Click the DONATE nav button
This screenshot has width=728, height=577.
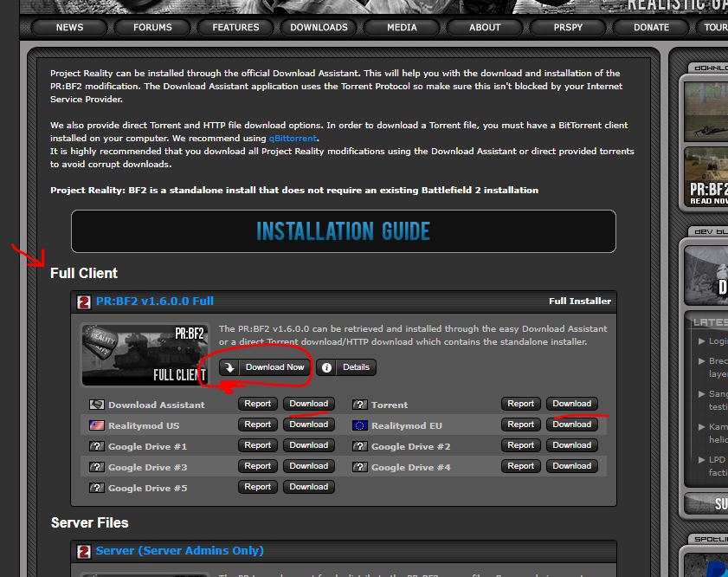coord(651,28)
